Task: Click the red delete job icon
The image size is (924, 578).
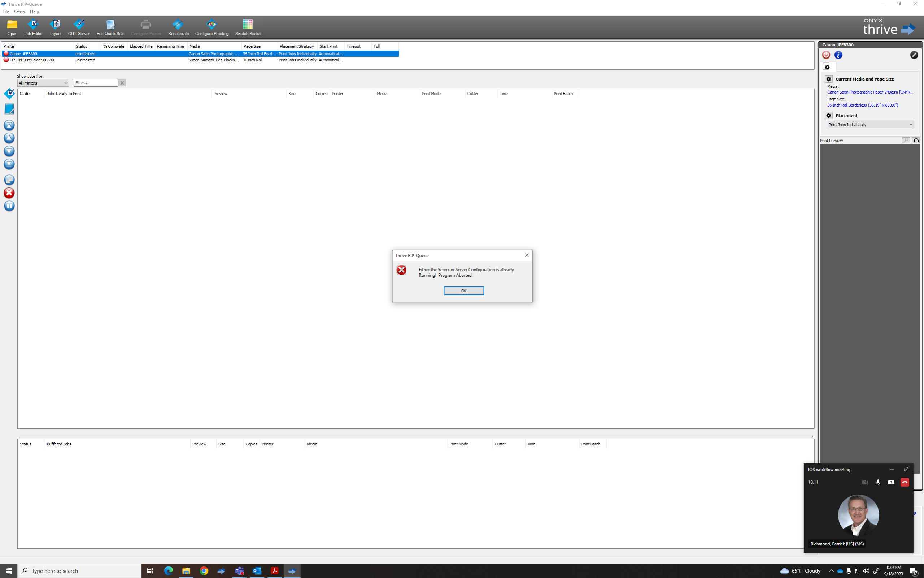Action: click(9, 193)
